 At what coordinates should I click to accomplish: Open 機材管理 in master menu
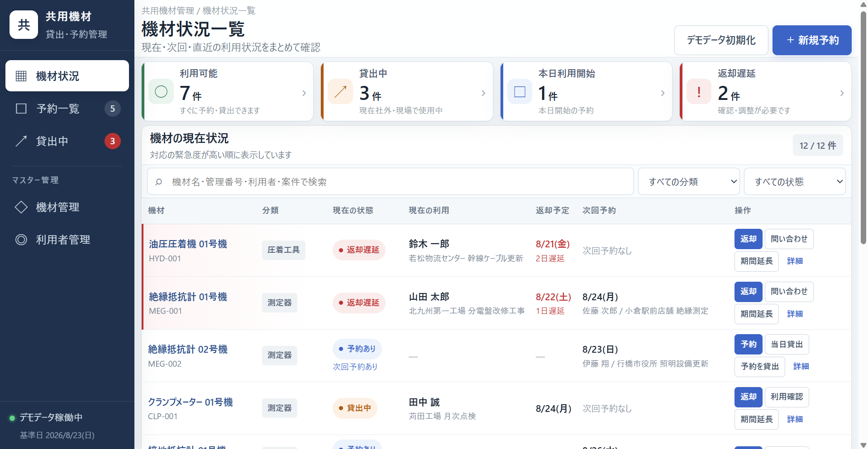tap(67, 207)
